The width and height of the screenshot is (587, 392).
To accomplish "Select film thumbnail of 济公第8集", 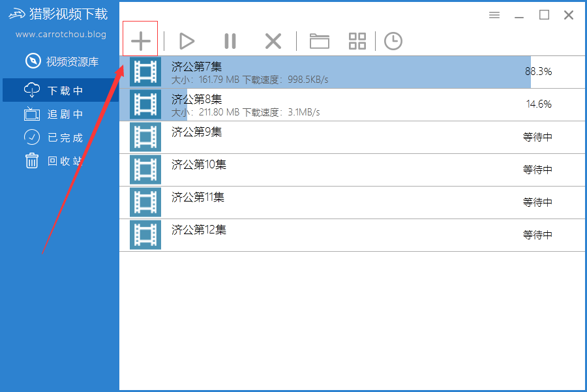I will (x=145, y=104).
